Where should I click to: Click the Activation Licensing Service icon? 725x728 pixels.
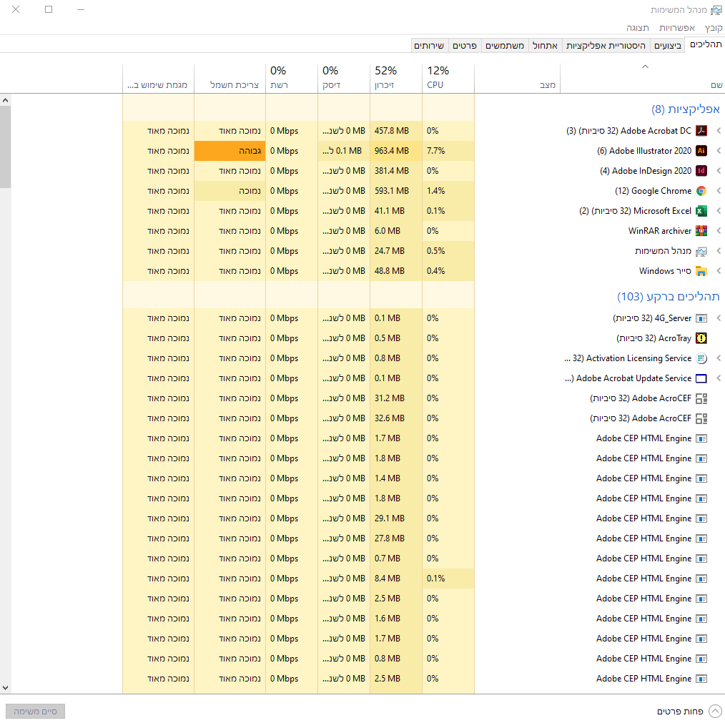(x=701, y=358)
